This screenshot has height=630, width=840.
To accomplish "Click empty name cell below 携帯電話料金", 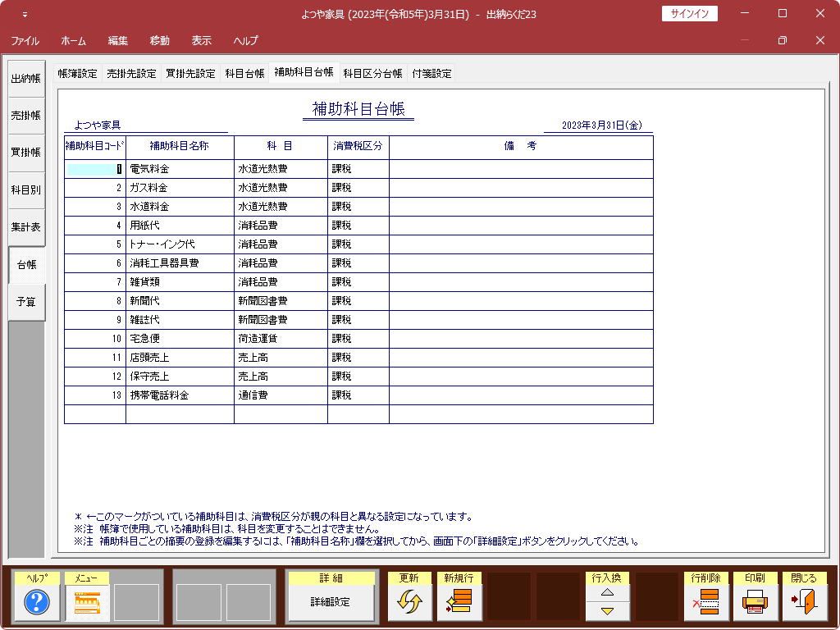I will (180, 414).
